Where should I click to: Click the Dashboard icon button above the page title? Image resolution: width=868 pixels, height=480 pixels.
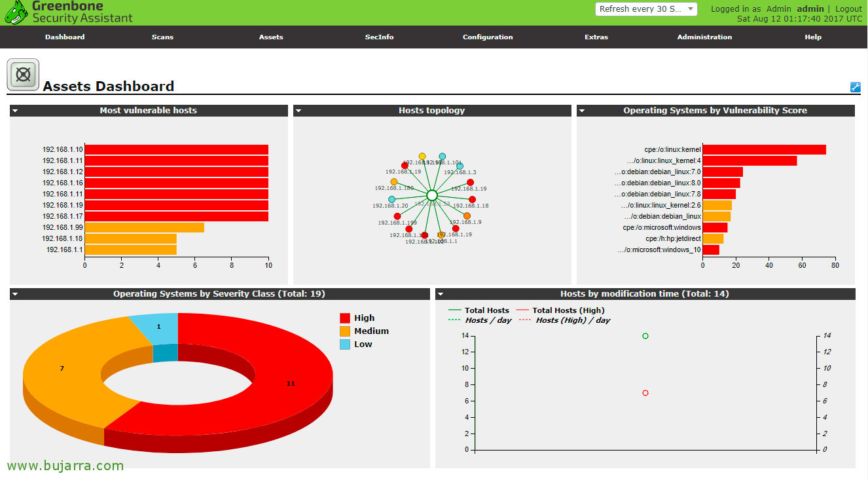coord(22,74)
